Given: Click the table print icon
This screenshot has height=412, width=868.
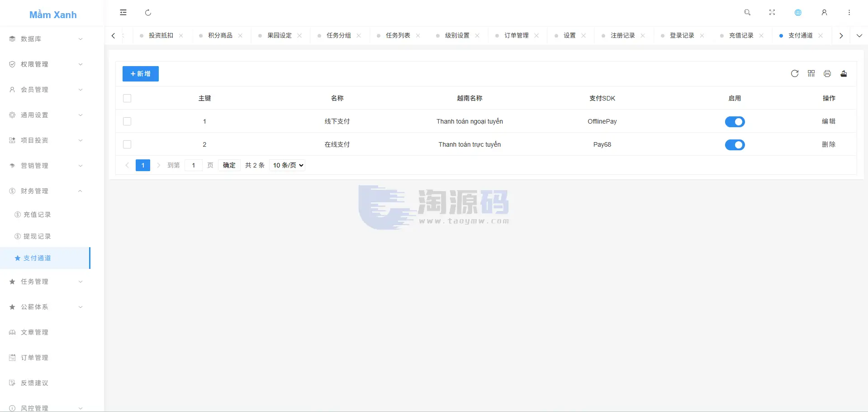Looking at the screenshot, I should coord(827,74).
